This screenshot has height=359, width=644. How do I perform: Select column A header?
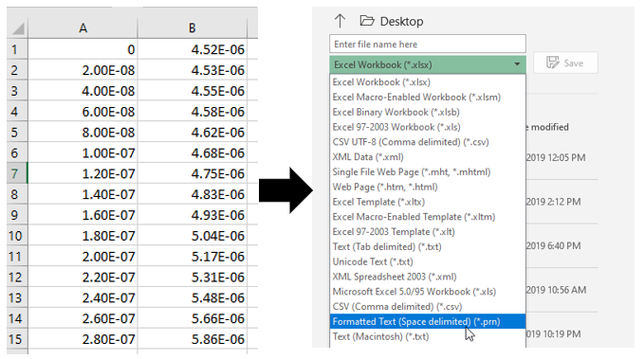coord(83,28)
